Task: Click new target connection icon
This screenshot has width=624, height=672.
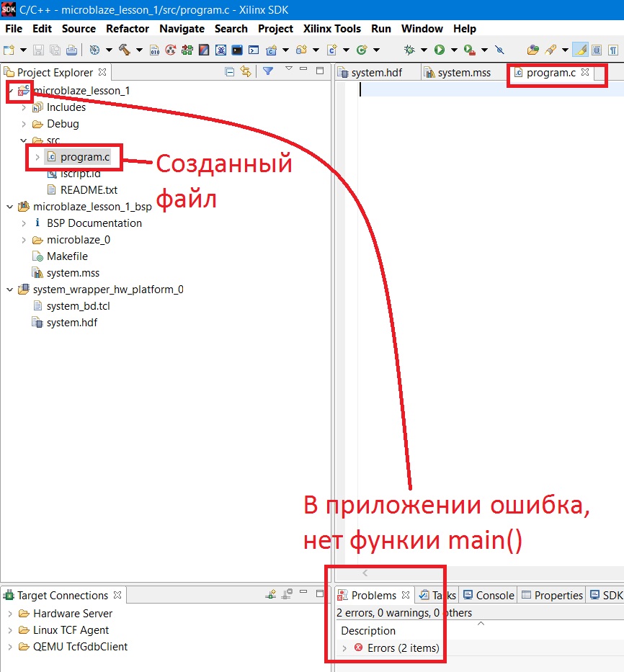Action: [271, 595]
